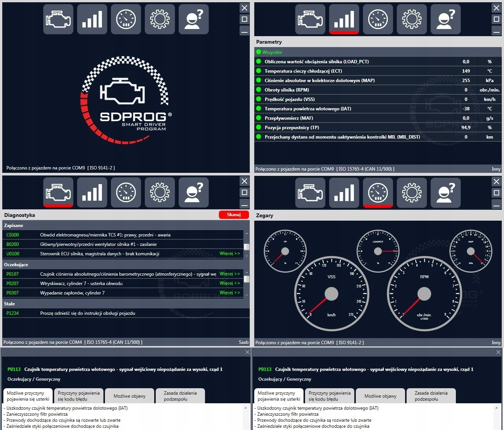Click the large RPM tachometer gauge
The height and width of the screenshot is (430, 504).
pyautogui.click(x=424, y=294)
